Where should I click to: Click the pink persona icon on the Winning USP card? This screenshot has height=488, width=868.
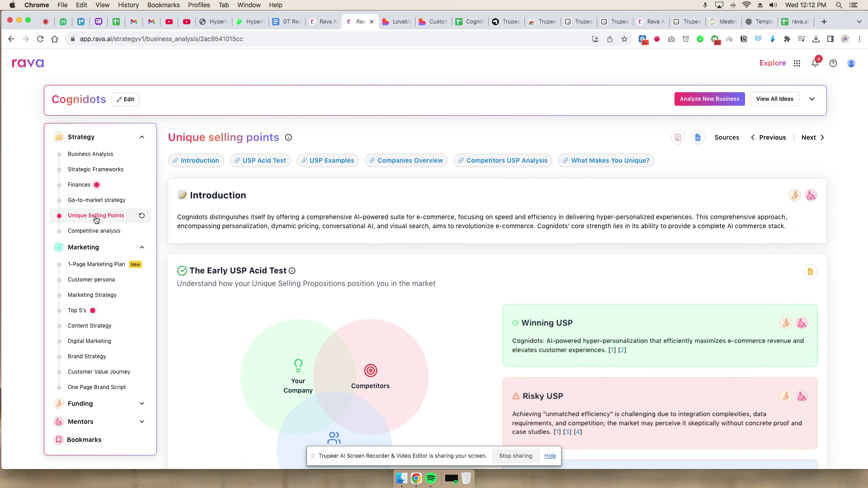pos(801,323)
